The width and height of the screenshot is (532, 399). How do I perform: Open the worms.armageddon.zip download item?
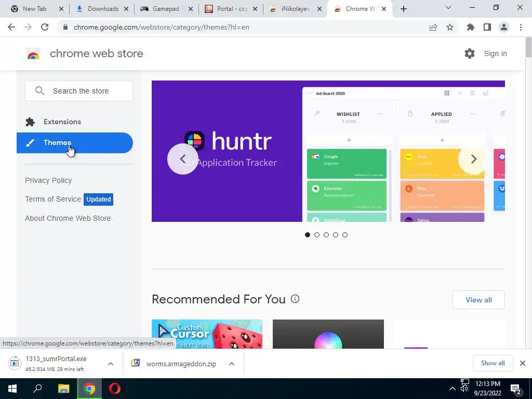pos(174,364)
